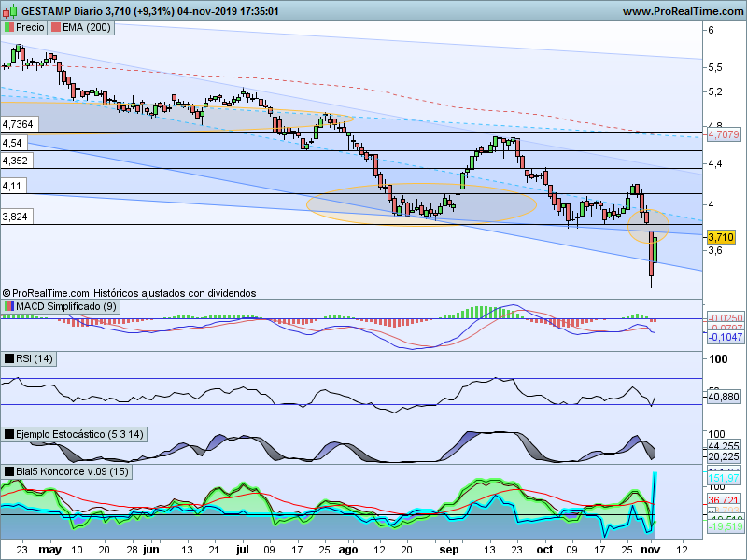
Task: Click the red EMA (200) color icon
Action: [x=56, y=28]
